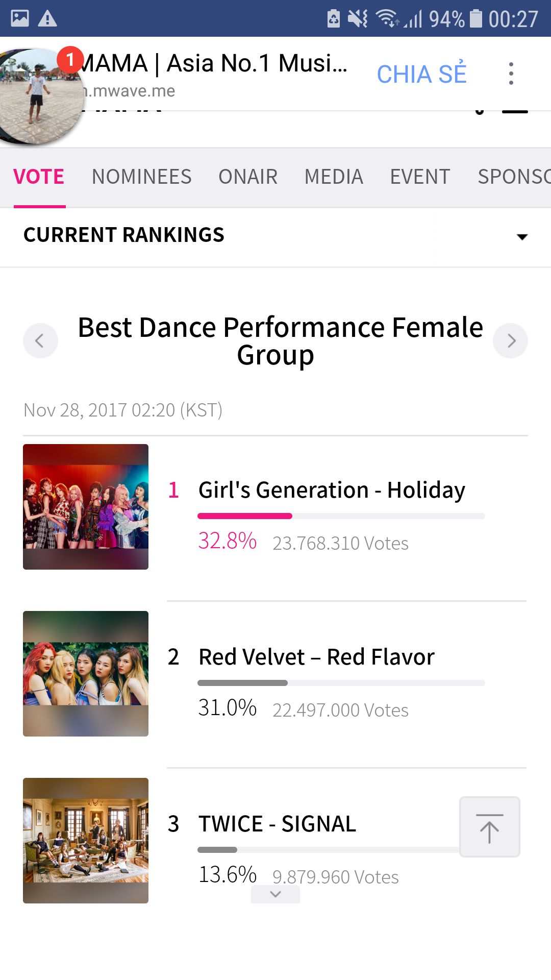Open the EVENT tab
The image size is (551, 980).
[420, 177]
